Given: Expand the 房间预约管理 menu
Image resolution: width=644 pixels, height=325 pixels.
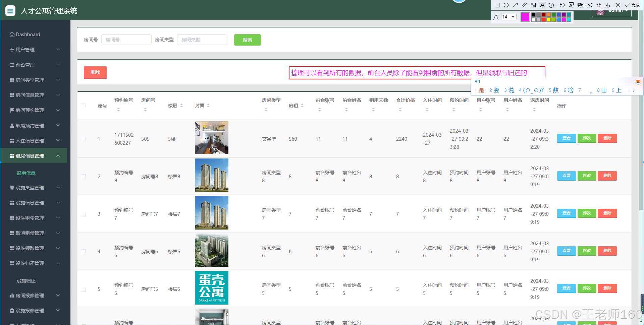Looking at the screenshot, I should [34, 110].
